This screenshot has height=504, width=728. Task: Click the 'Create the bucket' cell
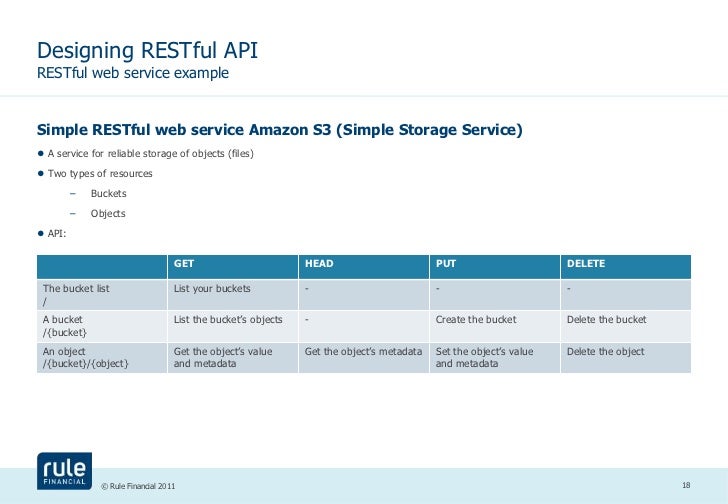pos(494,326)
